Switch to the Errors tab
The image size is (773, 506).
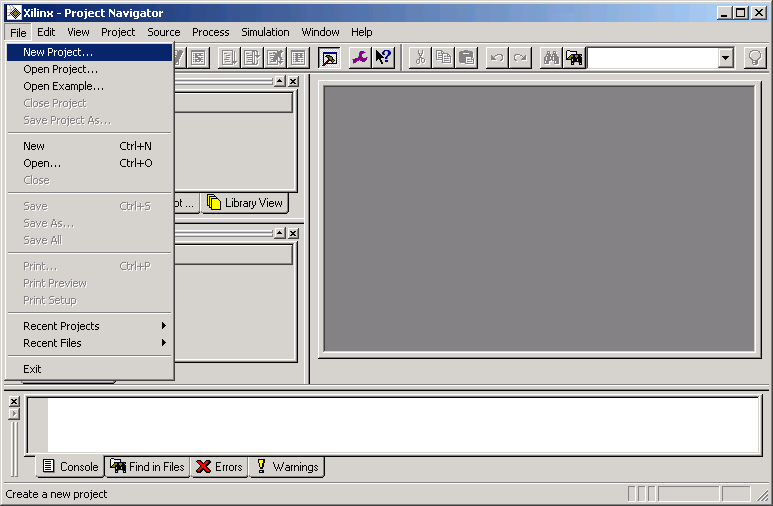pos(219,467)
